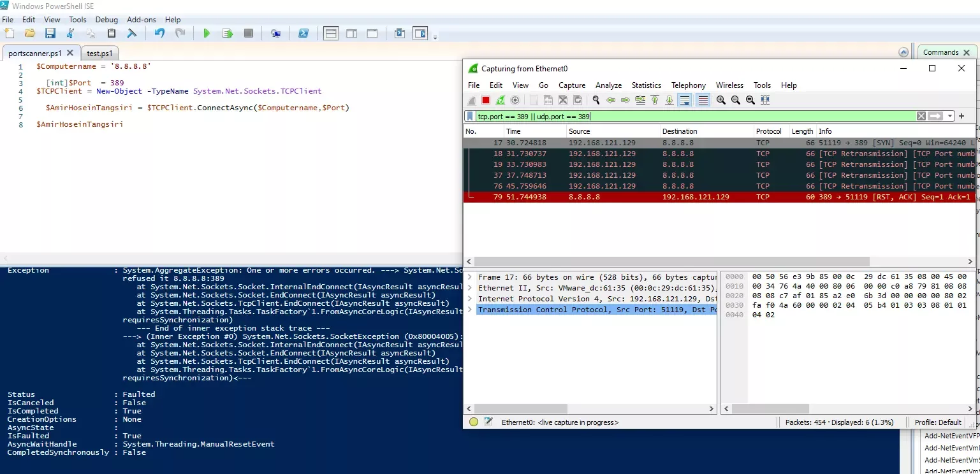980x474 pixels.
Task: Zoom out Wireshark text
Action: (x=736, y=100)
